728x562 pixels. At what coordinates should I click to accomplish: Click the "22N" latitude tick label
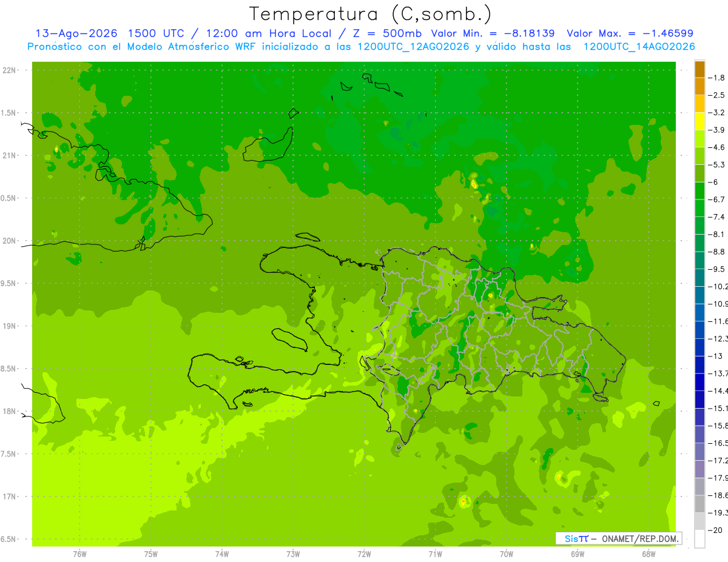(x=10, y=70)
